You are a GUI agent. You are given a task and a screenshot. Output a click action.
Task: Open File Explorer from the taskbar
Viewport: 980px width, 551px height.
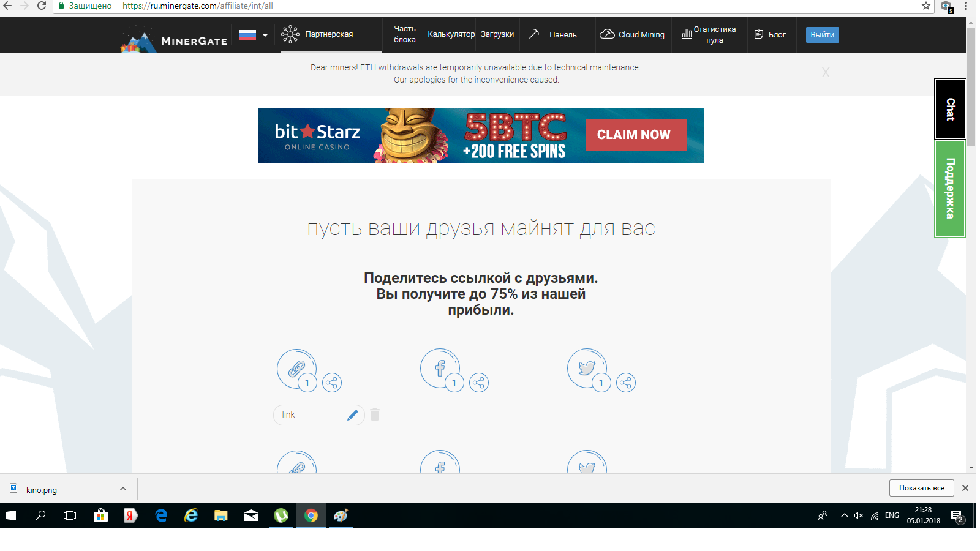221,515
